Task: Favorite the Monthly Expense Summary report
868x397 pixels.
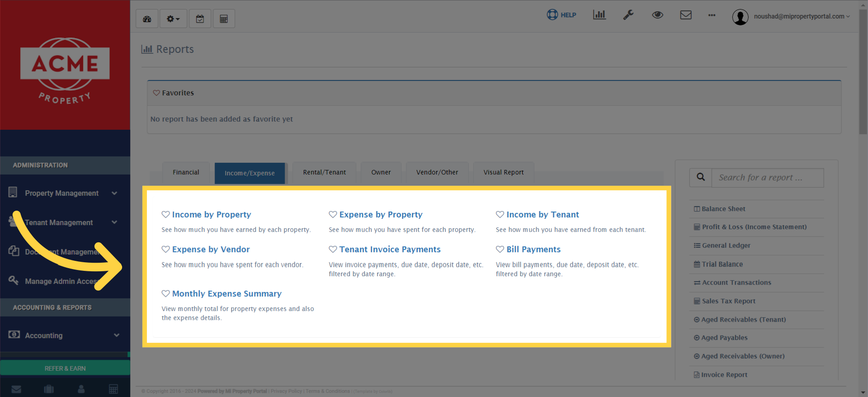Action: point(165,293)
